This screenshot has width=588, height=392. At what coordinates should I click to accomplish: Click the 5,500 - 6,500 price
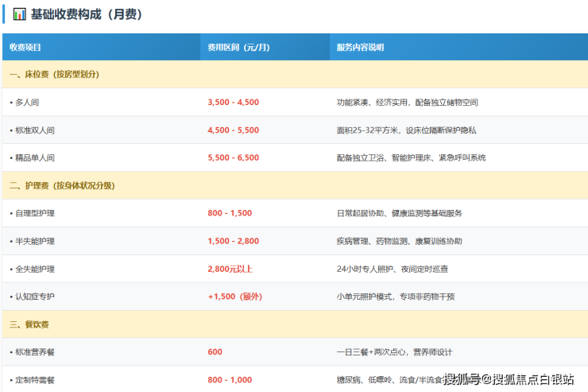click(x=233, y=157)
